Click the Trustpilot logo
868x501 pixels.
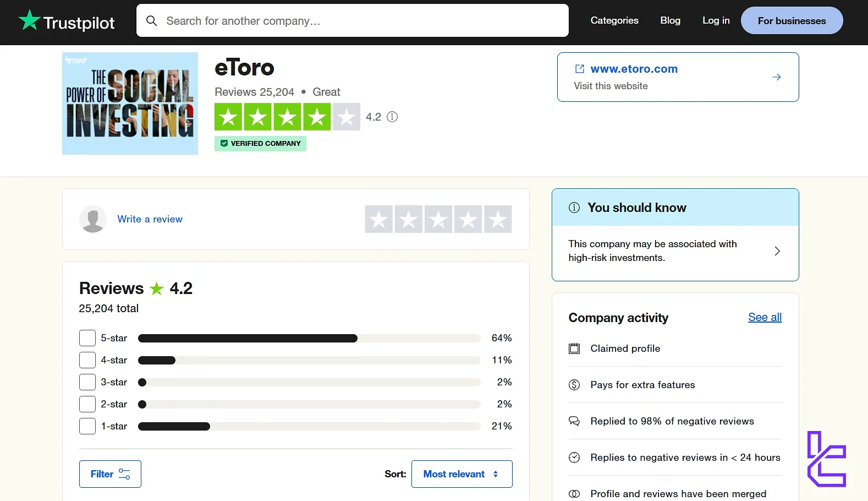67,21
